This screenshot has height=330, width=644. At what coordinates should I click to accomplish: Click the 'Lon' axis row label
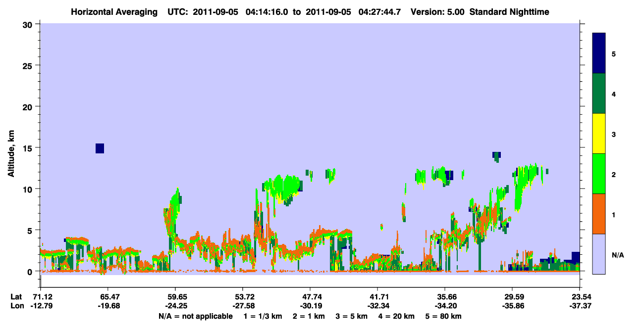pyautogui.click(x=16, y=306)
